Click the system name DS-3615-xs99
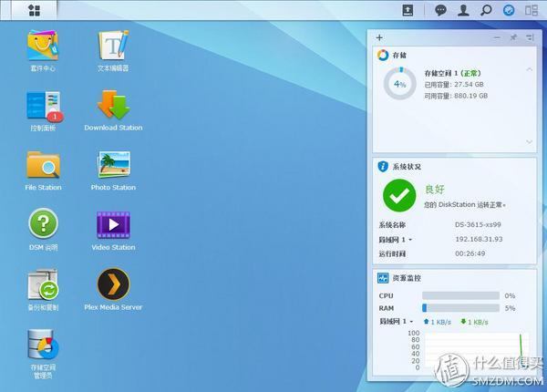The image size is (547, 392). coord(478,224)
